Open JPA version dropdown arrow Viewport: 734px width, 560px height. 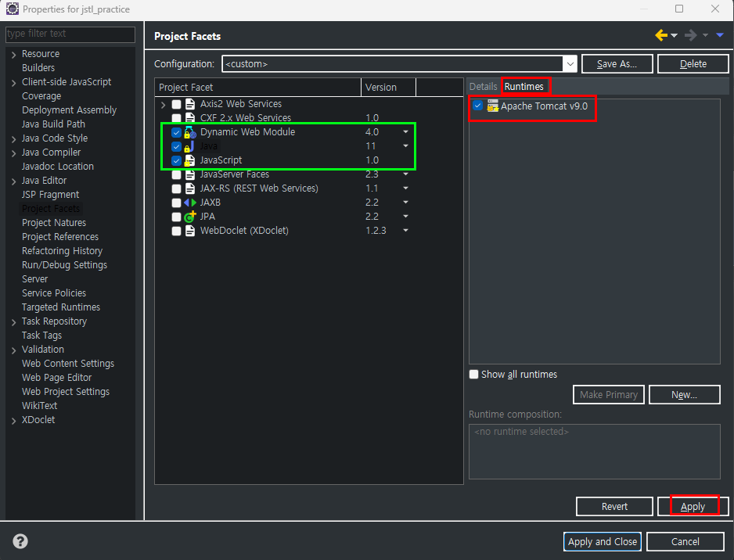point(406,216)
